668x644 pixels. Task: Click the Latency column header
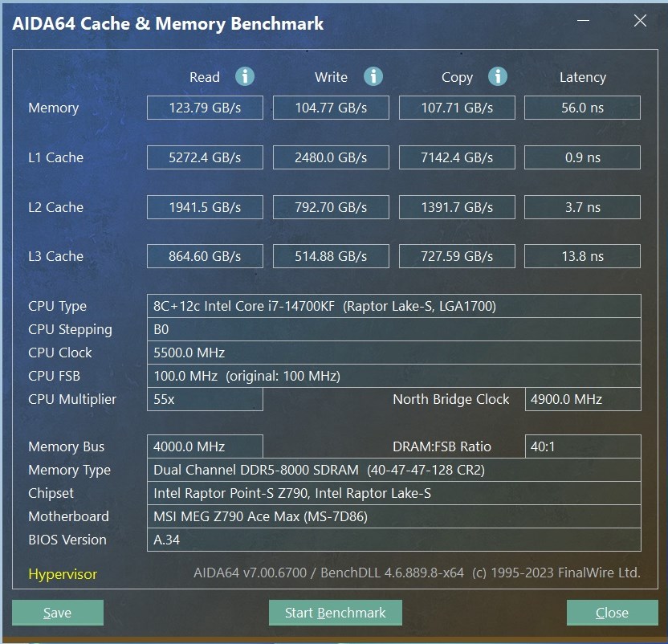[582, 77]
